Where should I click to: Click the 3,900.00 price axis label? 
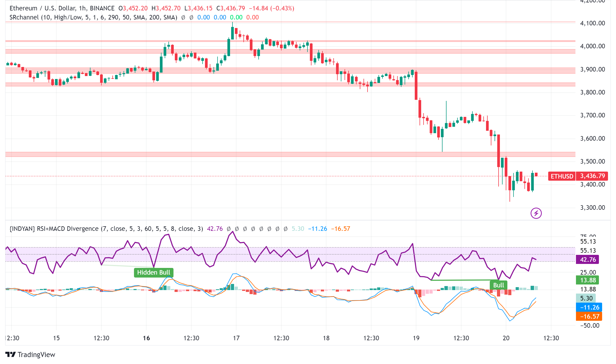[592, 69]
